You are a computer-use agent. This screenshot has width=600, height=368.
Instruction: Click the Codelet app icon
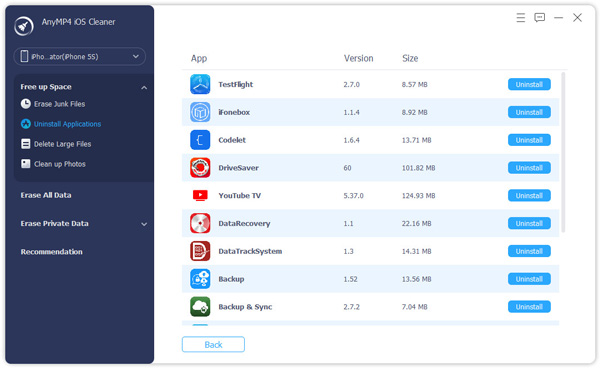coord(200,140)
